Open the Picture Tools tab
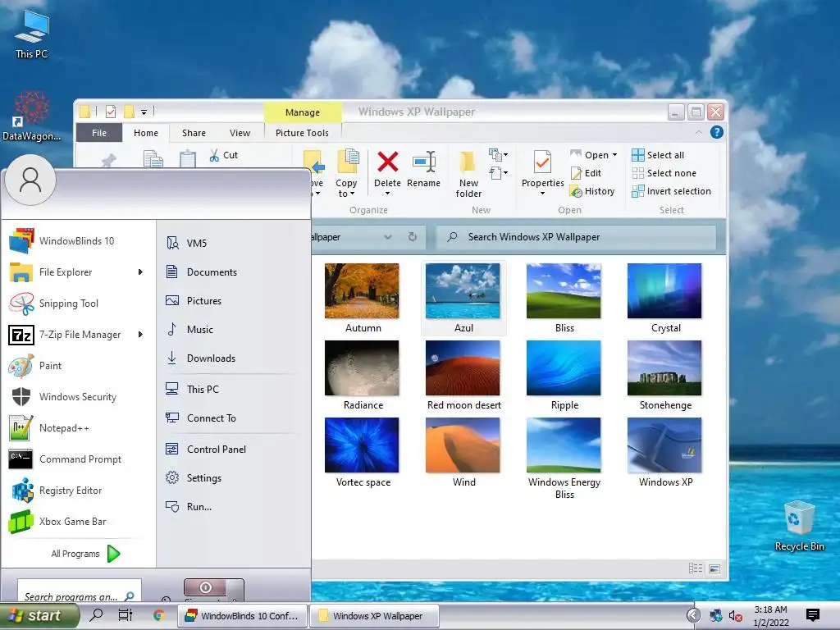The height and width of the screenshot is (630, 840). pyautogui.click(x=302, y=133)
